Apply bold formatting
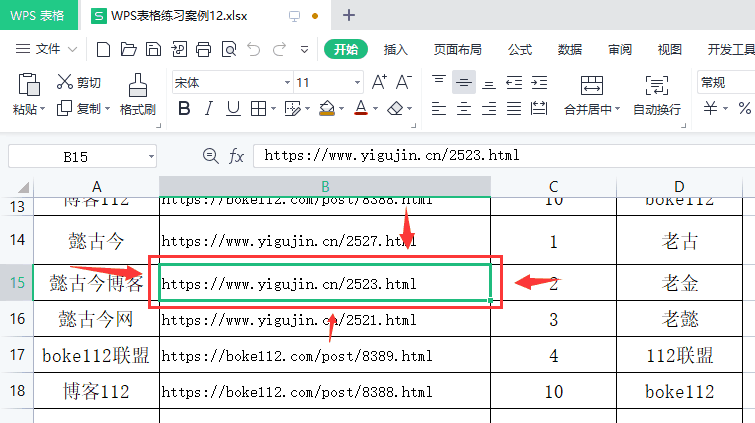The height and width of the screenshot is (423, 755). [x=184, y=108]
